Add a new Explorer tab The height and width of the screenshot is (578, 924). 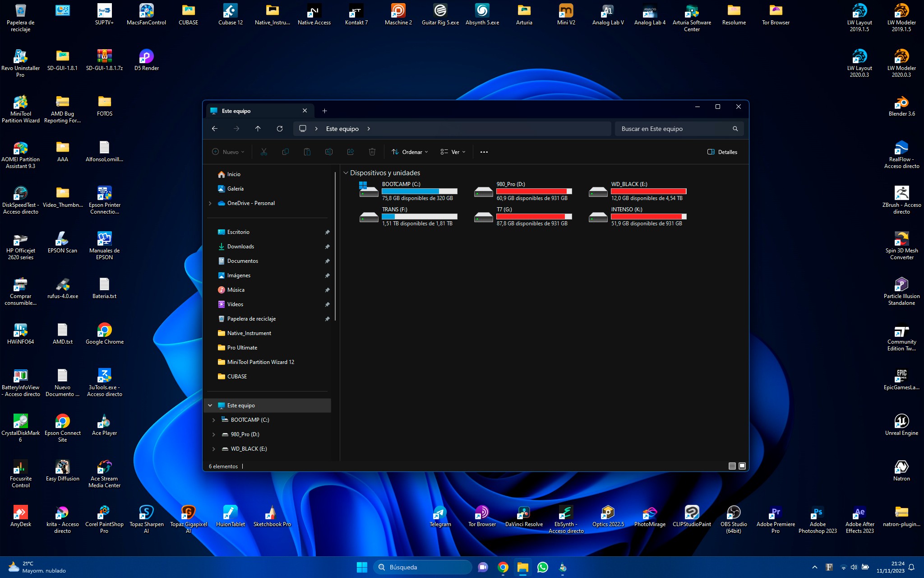click(324, 111)
